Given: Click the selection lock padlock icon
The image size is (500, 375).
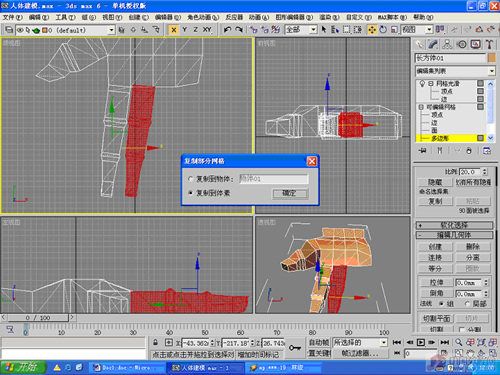Looking at the screenshot, I should [155, 342].
